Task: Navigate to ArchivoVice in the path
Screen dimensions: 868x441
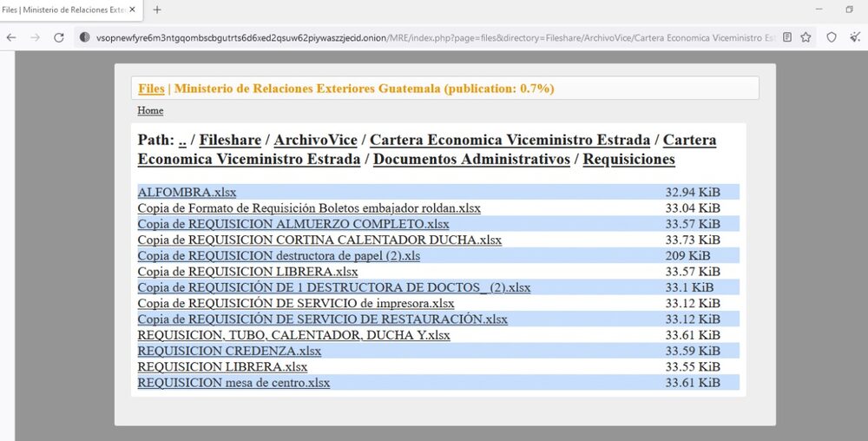Action: pyautogui.click(x=316, y=140)
